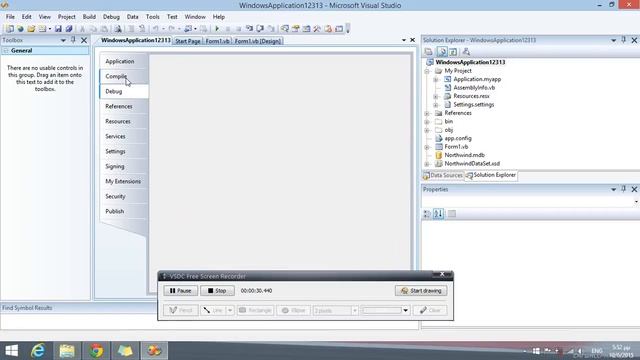Switch to the Data Sources tab
640x360 pixels.
pyautogui.click(x=443, y=175)
